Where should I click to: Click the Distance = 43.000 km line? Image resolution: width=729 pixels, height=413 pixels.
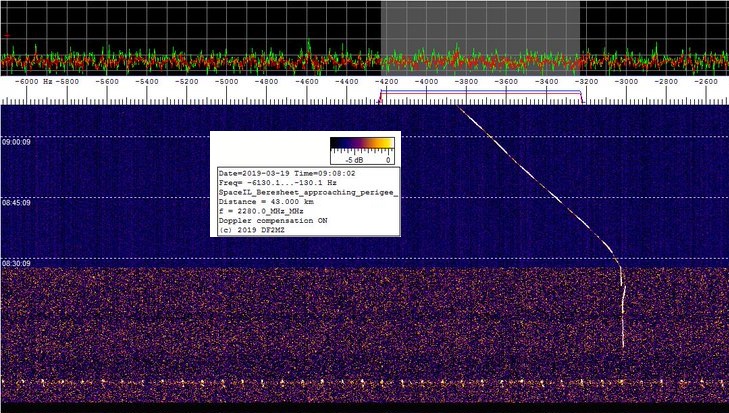(266, 202)
